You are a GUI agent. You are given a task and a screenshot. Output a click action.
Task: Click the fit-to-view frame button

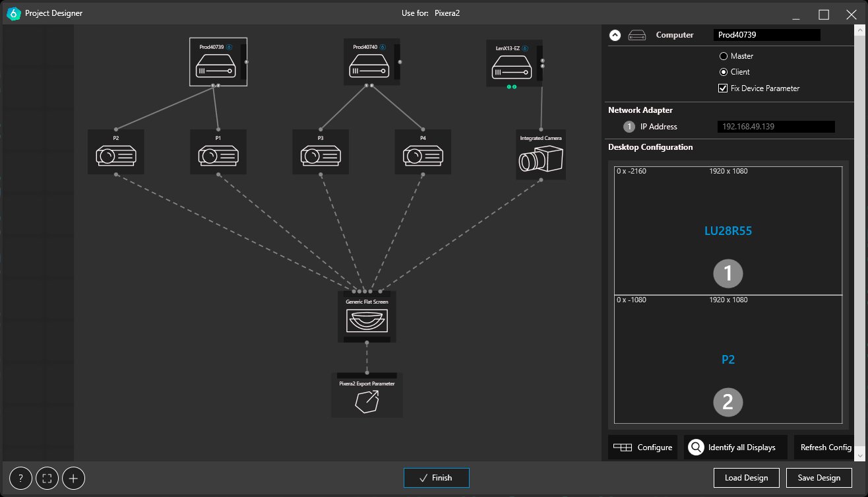click(47, 479)
